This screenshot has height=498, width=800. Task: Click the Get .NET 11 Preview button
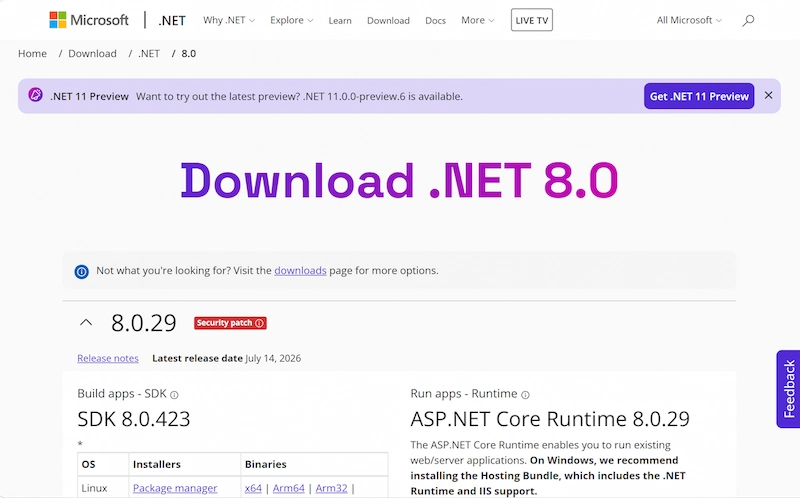699,96
